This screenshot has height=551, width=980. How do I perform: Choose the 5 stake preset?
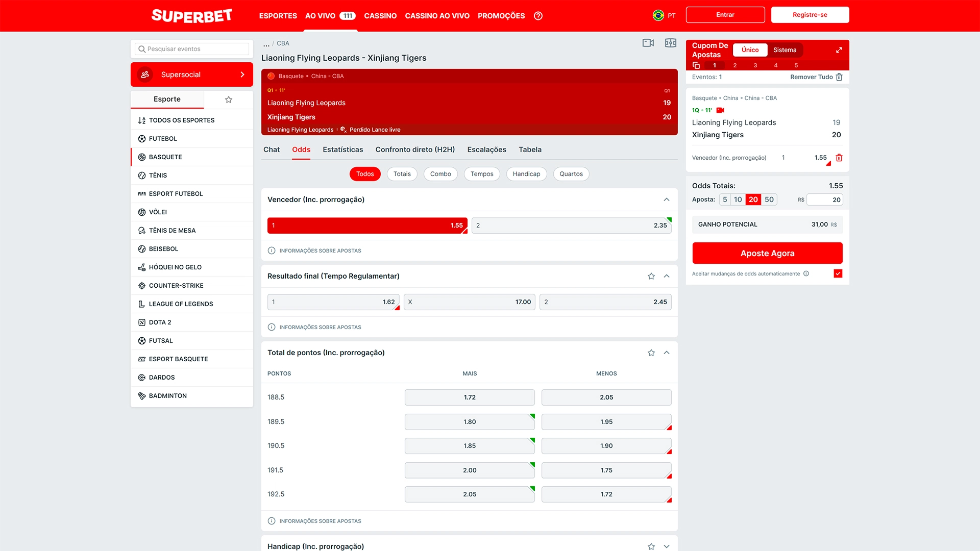coord(725,199)
